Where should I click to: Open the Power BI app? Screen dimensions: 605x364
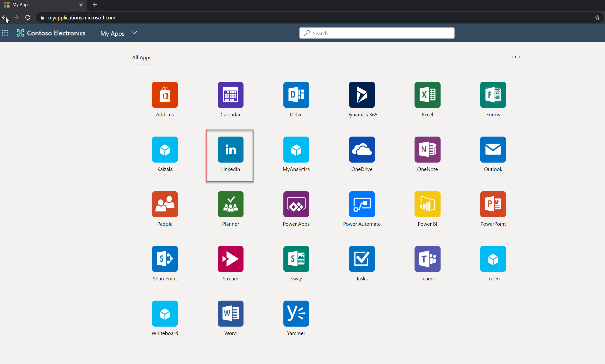pyautogui.click(x=427, y=204)
